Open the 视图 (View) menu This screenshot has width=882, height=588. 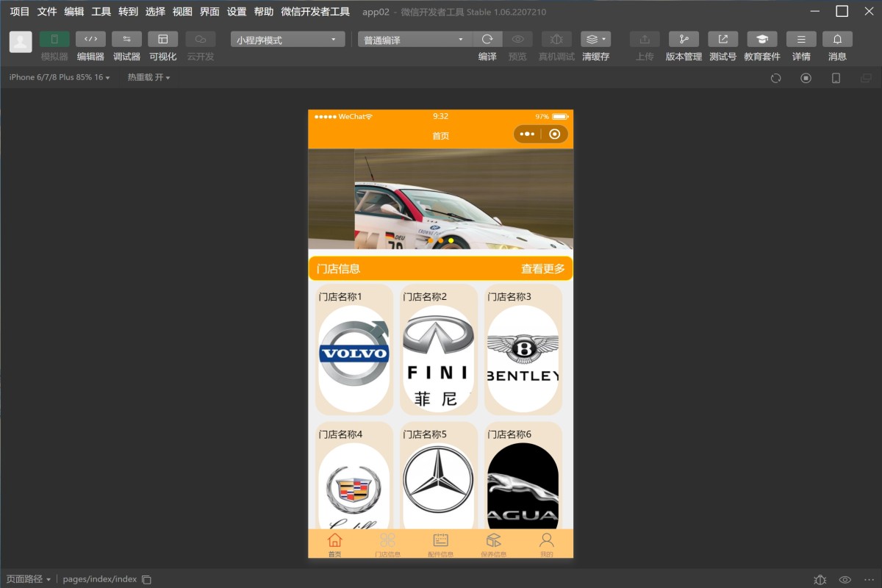[x=182, y=12]
